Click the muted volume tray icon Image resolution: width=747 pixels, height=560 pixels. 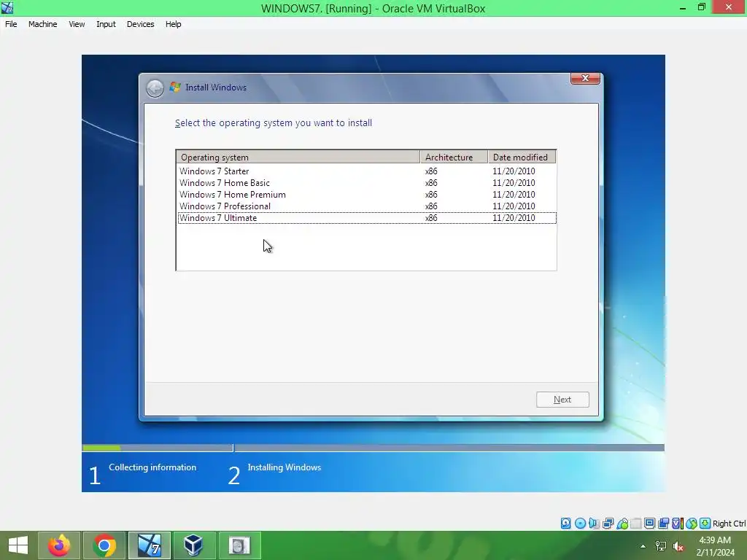coord(678,547)
